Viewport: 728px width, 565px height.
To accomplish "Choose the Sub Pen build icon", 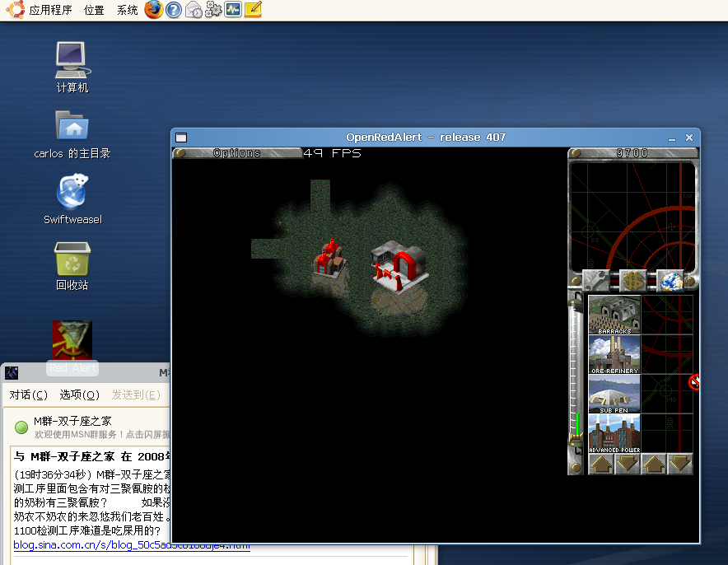I will (x=614, y=394).
